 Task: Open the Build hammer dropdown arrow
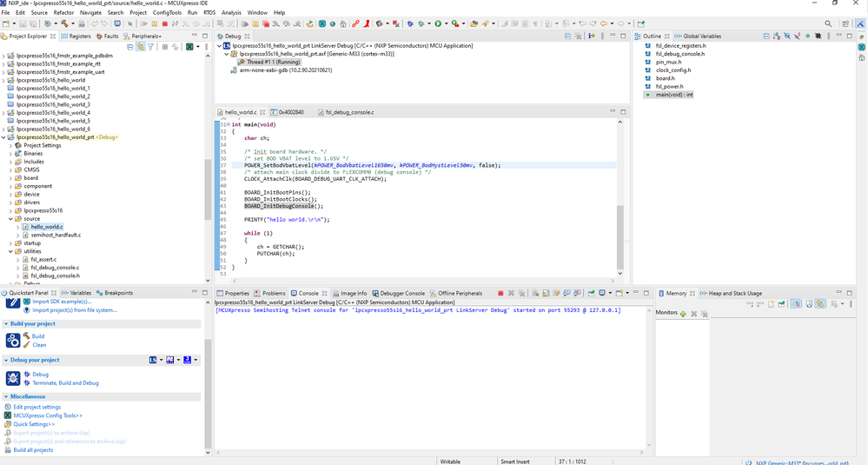click(x=72, y=23)
